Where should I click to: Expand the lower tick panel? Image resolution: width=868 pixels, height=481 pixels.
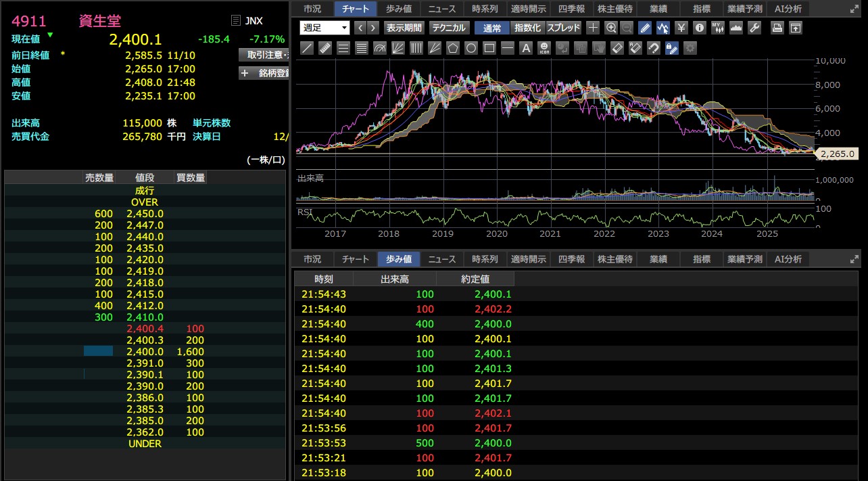click(854, 259)
